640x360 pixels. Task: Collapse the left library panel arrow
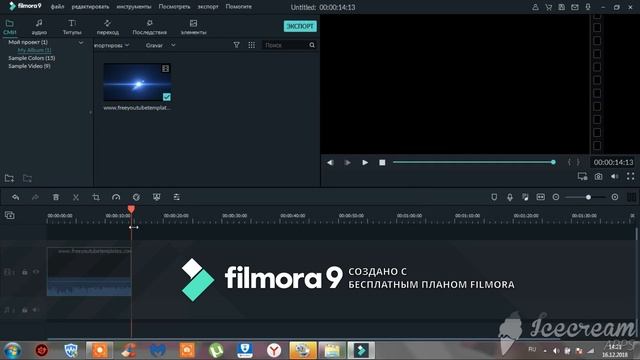pos(91,112)
